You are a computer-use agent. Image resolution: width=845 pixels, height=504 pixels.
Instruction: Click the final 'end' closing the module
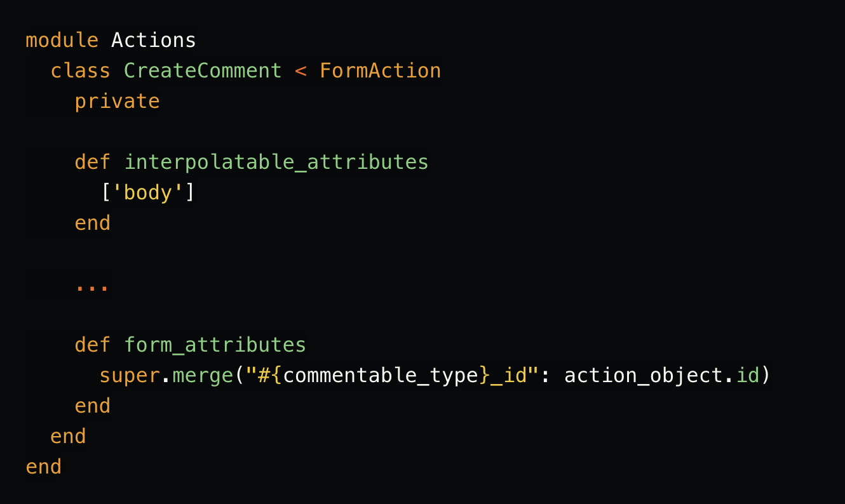point(43,467)
